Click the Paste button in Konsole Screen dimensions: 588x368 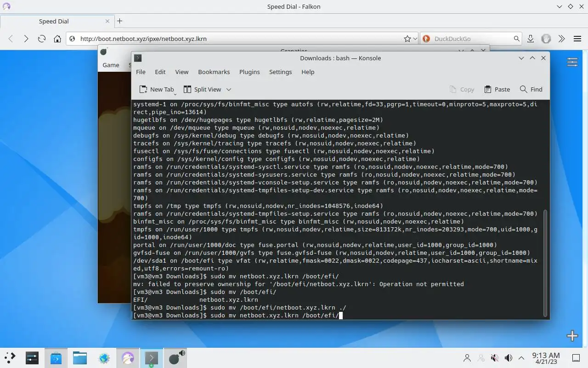click(498, 89)
